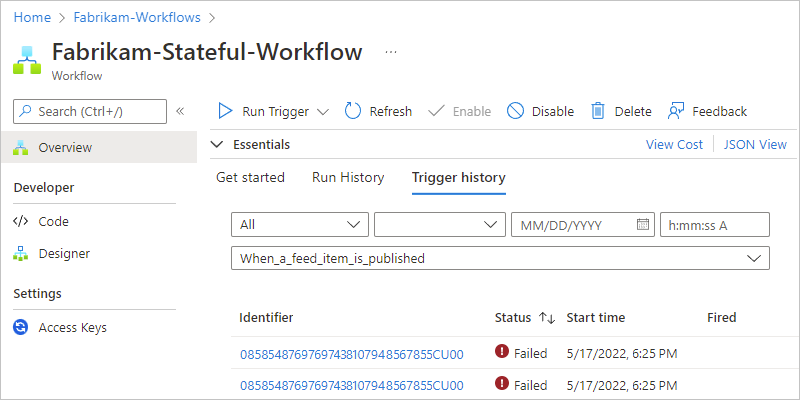The image size is (800, 400).
Task: Click the Delete trash can icon
Action: click(598, 111)
